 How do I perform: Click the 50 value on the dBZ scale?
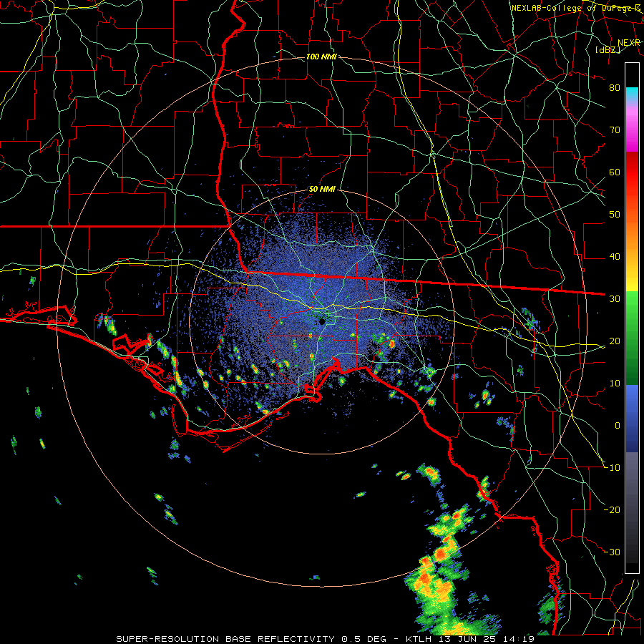tap(615, 215)
